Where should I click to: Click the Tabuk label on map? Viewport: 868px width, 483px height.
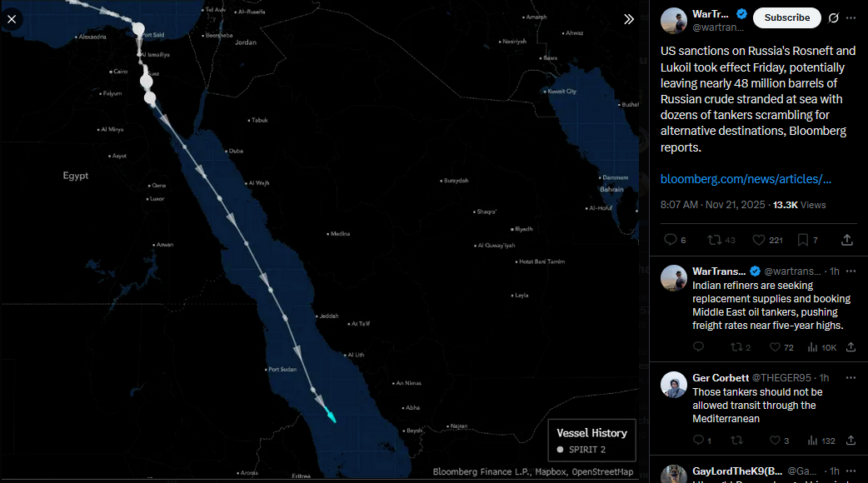pos(258,120)
